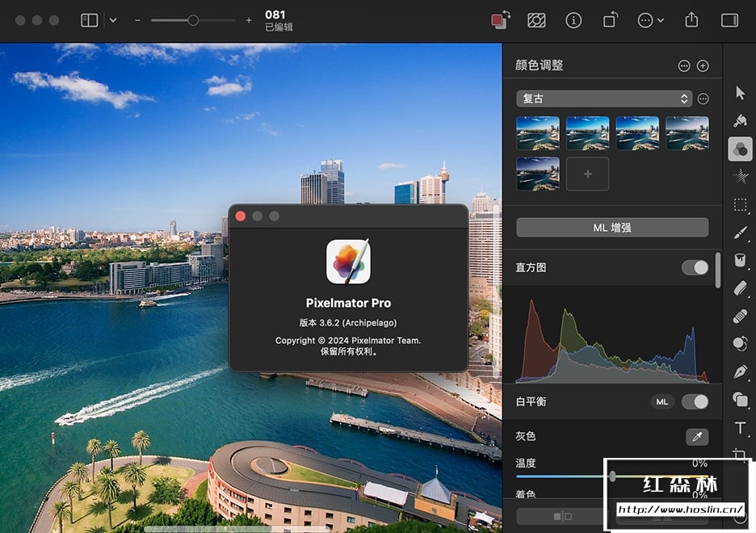
Task: Click the rotate icon in the top toolbar
Action: click(x=610, y=20)
